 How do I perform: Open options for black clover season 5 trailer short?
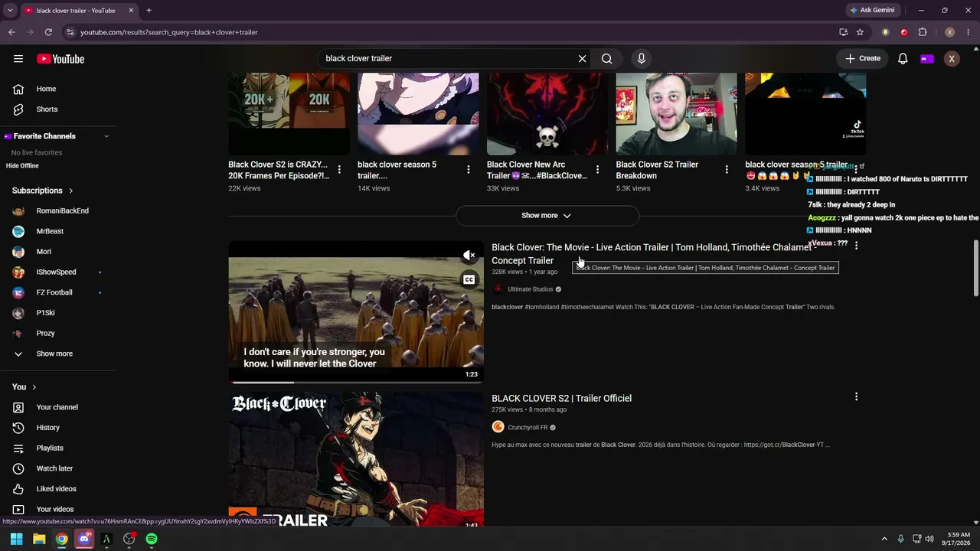469,170
